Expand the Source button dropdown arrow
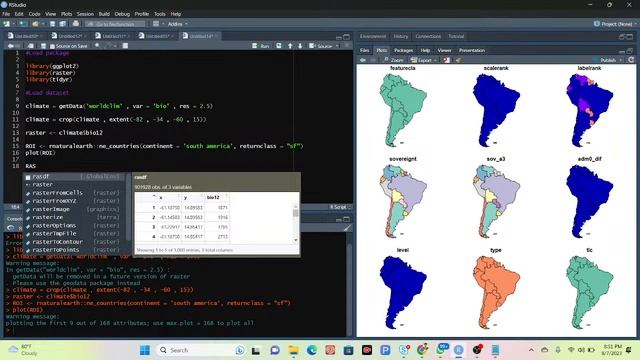The height and width of the screenshot is (360, 640). click(x=337, y=46)
